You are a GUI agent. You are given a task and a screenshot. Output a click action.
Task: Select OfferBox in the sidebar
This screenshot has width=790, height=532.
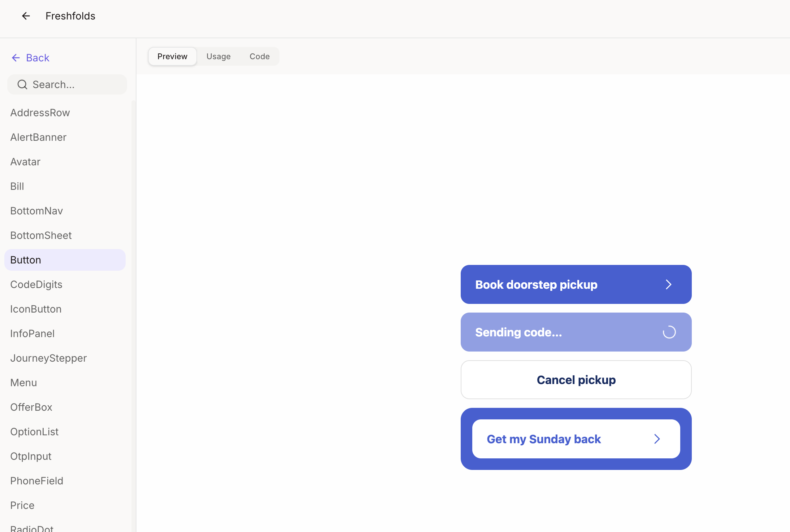65,407
